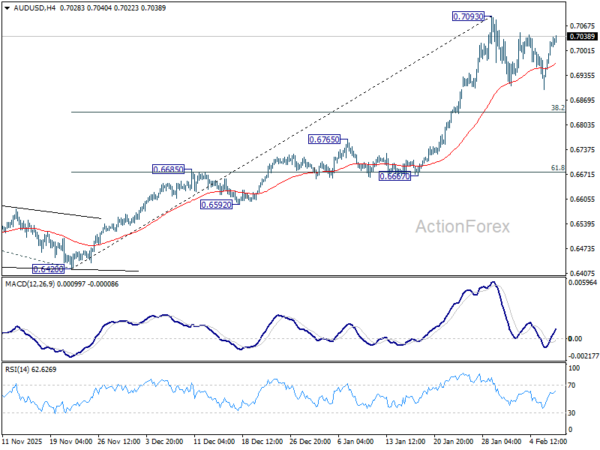Open the AUDUSD,H4 chart dropdown triangle
This screenshot has height=450, width=600.
pos(7,8)
